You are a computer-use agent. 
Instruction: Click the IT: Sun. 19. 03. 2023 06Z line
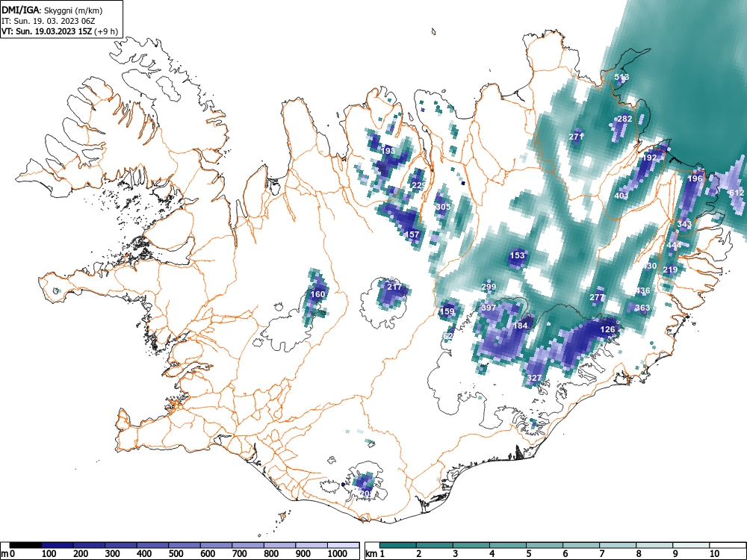[48, 21]
